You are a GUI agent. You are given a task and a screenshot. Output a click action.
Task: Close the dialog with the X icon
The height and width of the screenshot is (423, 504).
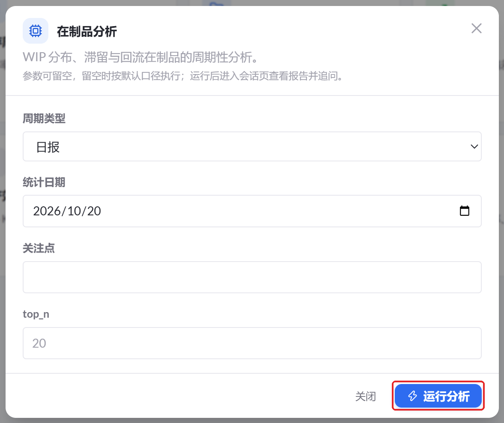tap(476, 28)
